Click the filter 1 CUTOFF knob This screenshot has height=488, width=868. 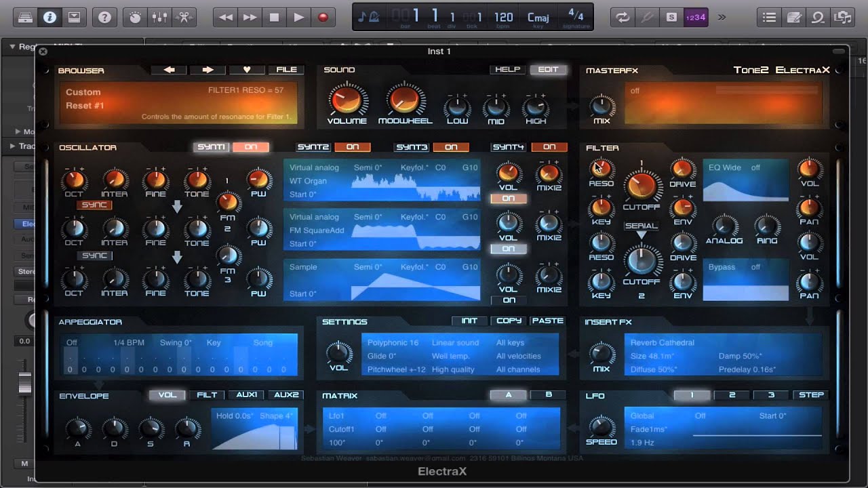tap(641, 184)
